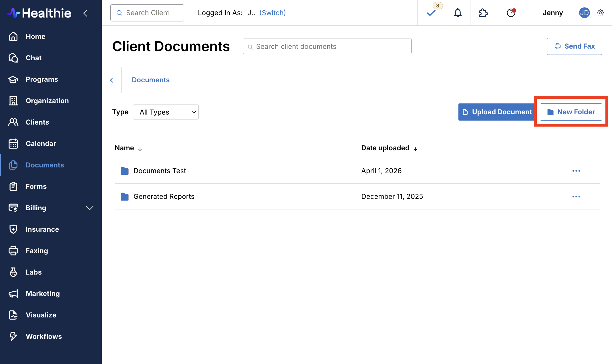This screenshot has width=612, height=364.
Task: Collapse the sidebar with the chevron
Action: click(x=85, y=13)
